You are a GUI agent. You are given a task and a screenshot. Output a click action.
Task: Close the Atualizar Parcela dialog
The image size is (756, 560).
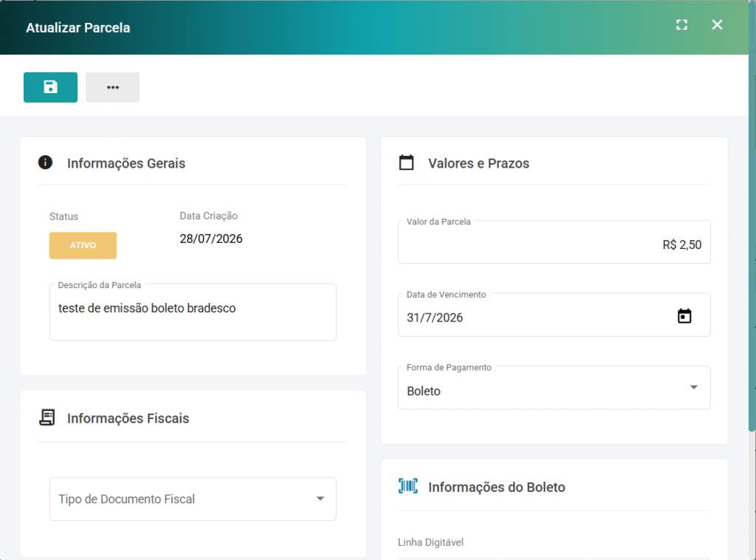(717, 24)
